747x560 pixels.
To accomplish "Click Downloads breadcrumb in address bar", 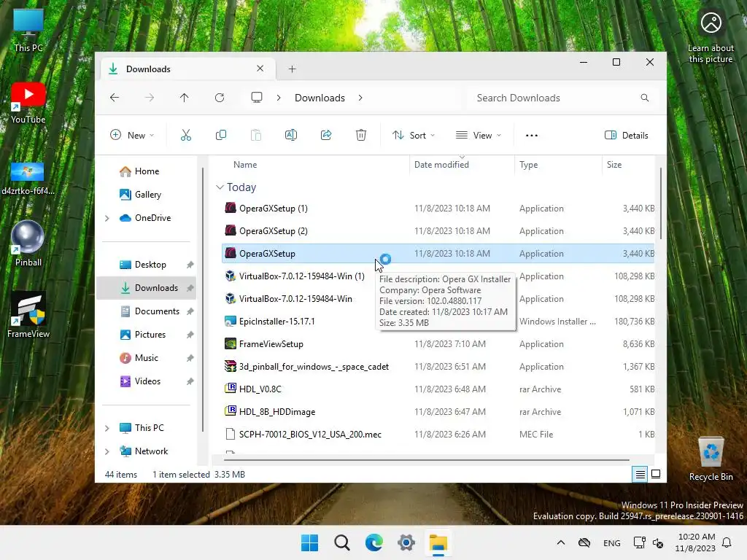I will tap(320, 98).
